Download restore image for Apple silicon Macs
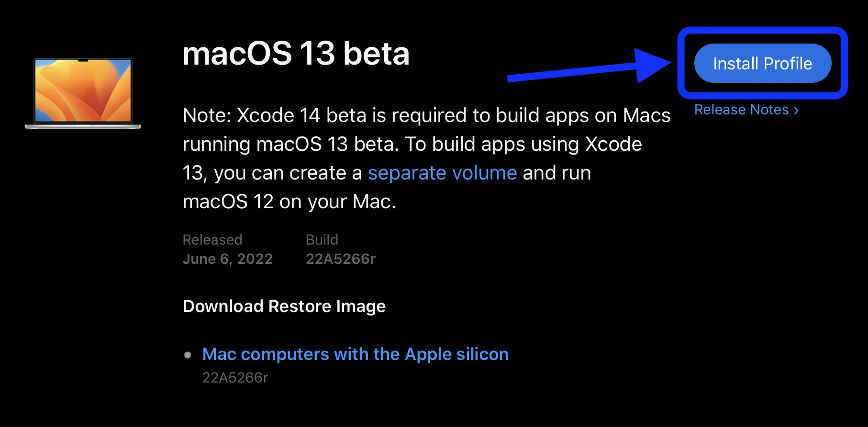 pos(356,354)
